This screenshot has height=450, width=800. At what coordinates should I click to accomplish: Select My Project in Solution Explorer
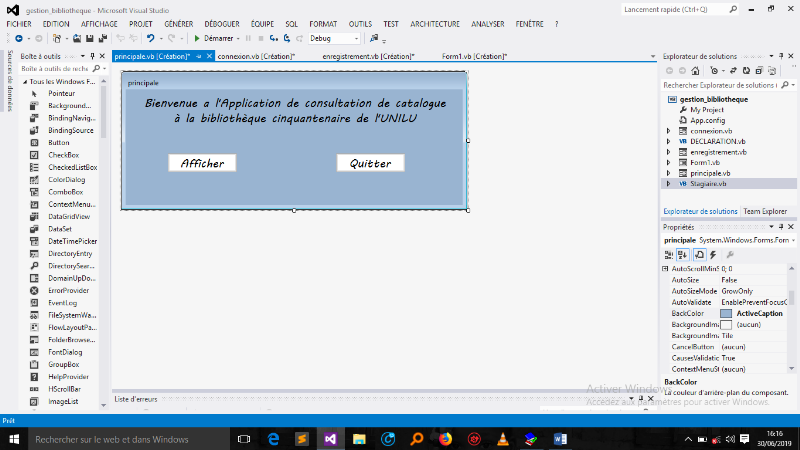coord(706,110)
